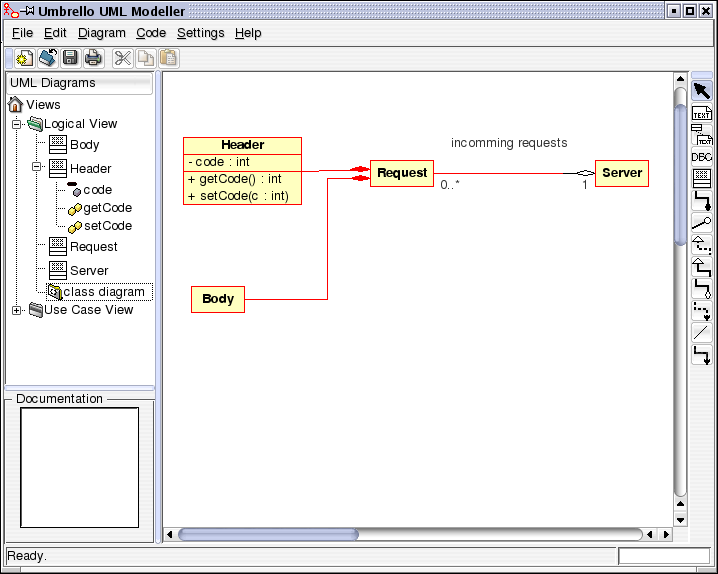Create a new document from the toolbar
This screenshot has height=574, width=718.
(24, 58)
